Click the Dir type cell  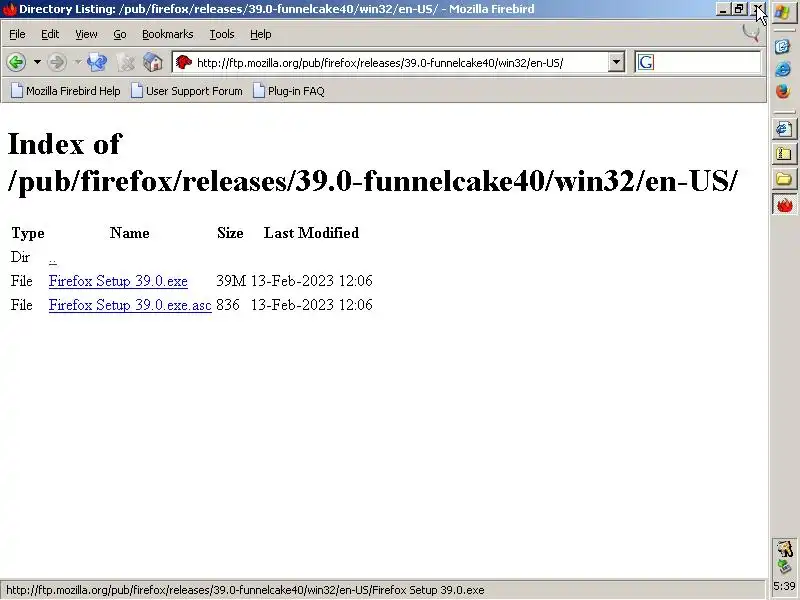(x=20, y=257)
